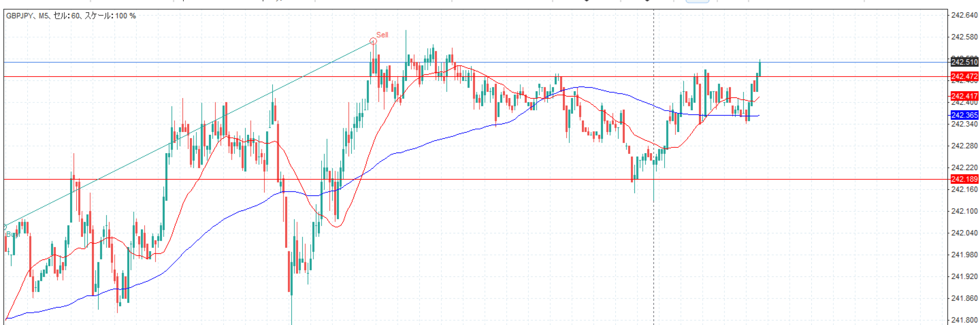The width and height of the screenshot is (980, 325).
Task: Click the black 242.510 current price label
Action: [x=964, y=62]
